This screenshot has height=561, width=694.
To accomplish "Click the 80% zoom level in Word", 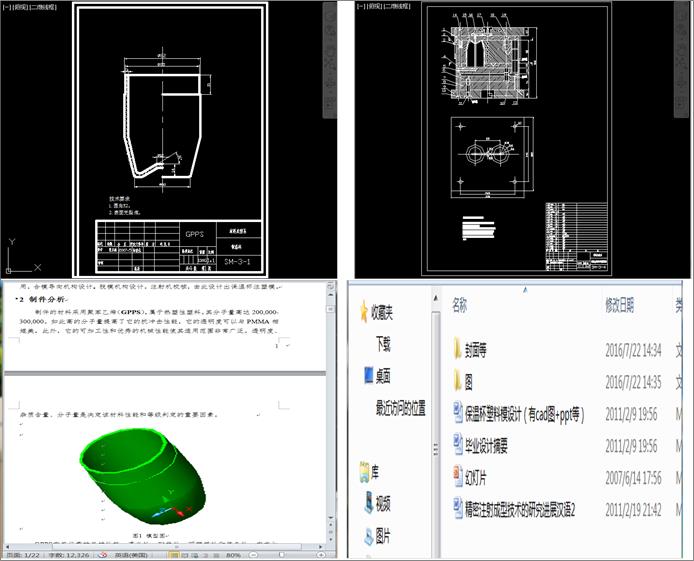I will [x=233, y=555].
